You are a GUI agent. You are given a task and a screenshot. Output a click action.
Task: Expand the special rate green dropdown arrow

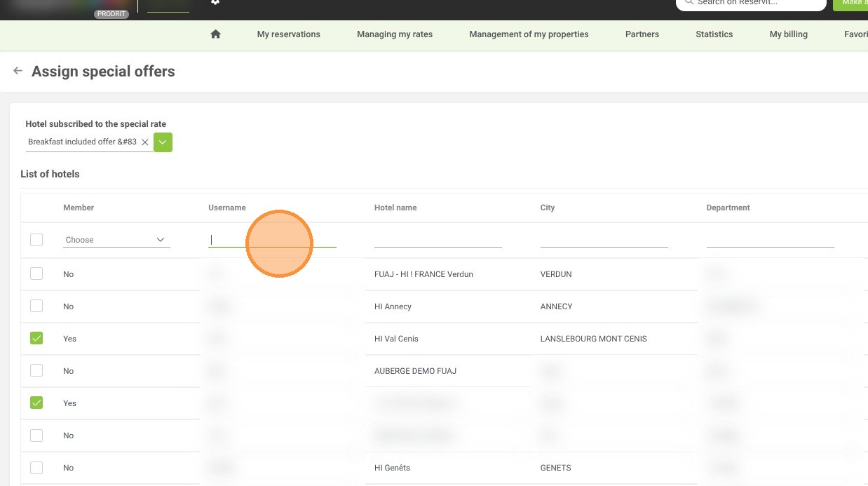[163, 142]
